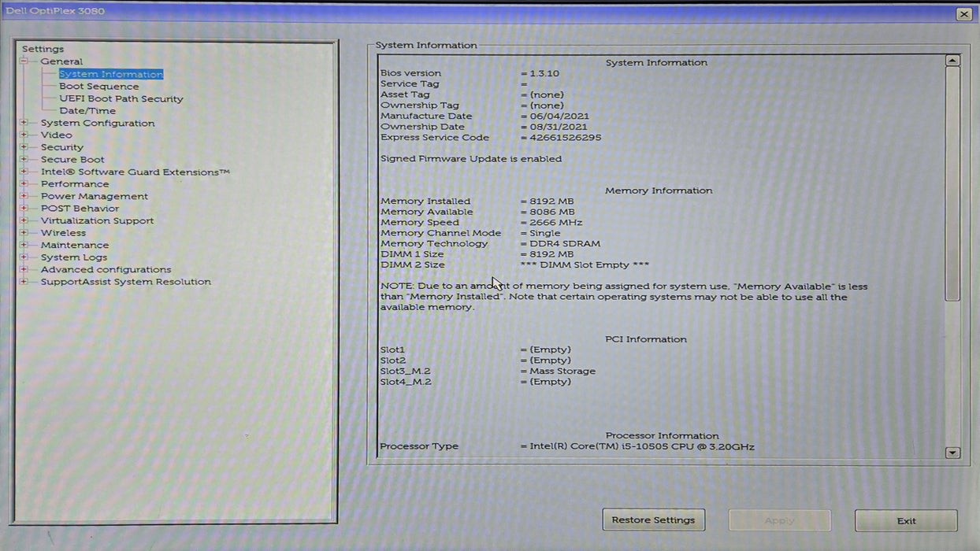Image resolution: width=980 pixels, height=551 pixels.
Task: Click the Ownership Date 08/31/2021
Action: 559,127
